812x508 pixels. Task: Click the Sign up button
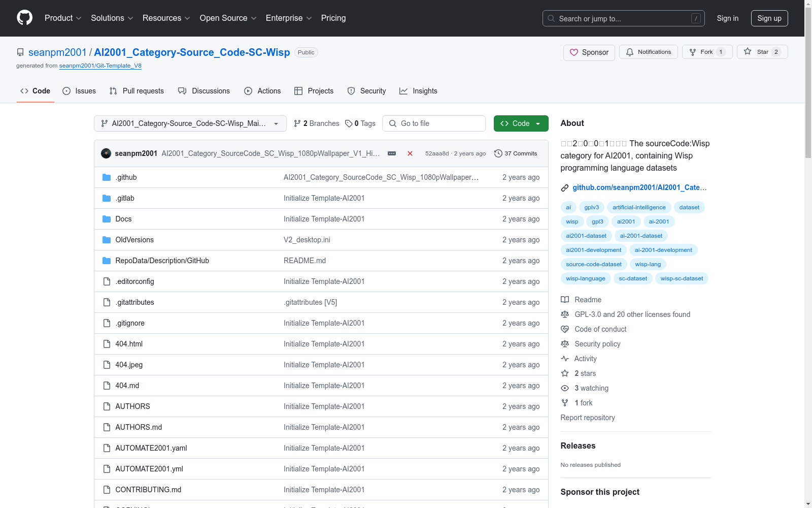pyautogui.click(x=769, y=18)
